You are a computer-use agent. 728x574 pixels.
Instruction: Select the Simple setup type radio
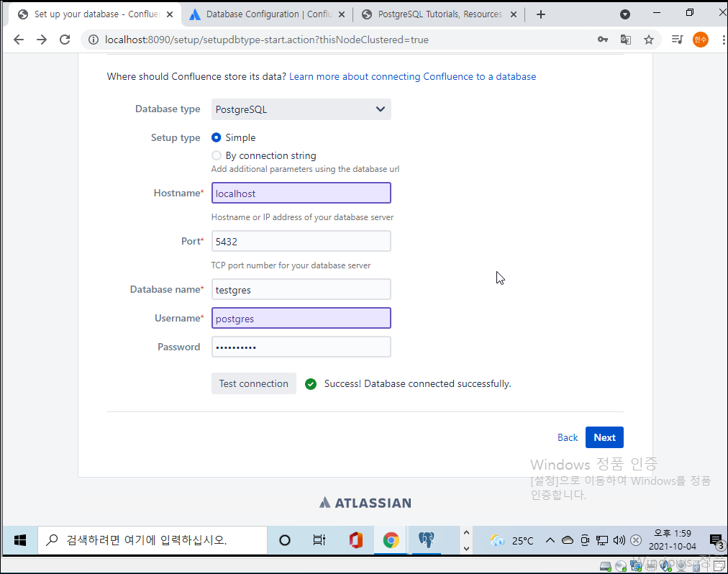pos(216,137)
